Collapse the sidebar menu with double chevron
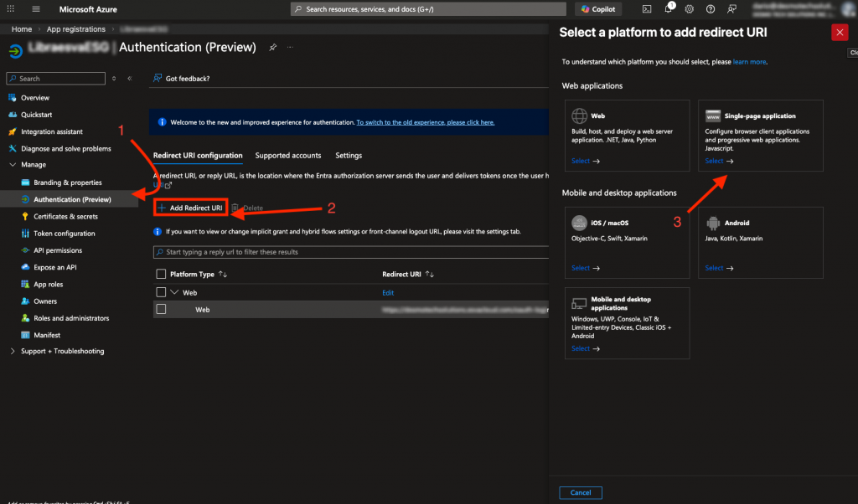The width and height of the screenshot is (858, 504). click(130, 78)
